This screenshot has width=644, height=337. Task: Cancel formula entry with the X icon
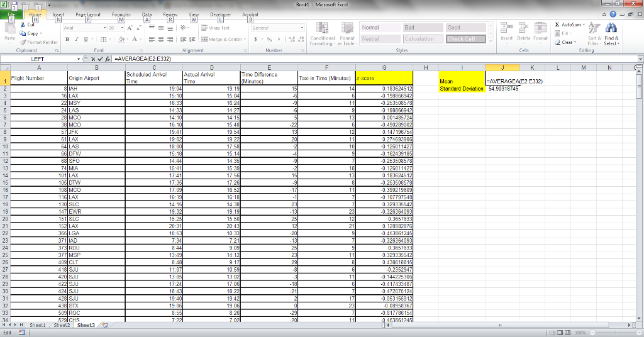pyautogui.click(x=93, y=59)
